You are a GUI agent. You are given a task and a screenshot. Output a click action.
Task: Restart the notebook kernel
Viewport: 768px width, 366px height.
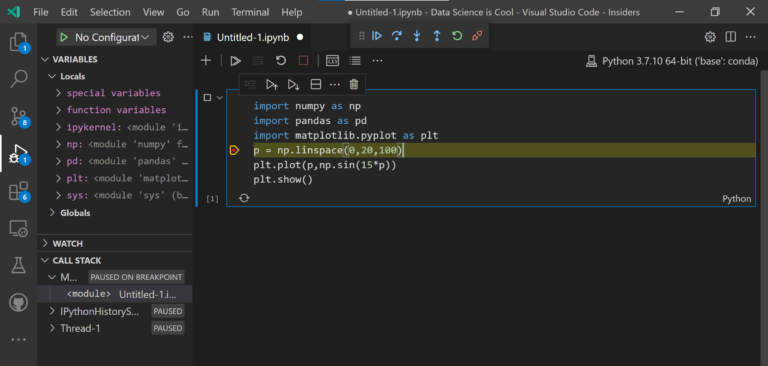point(281,60)
